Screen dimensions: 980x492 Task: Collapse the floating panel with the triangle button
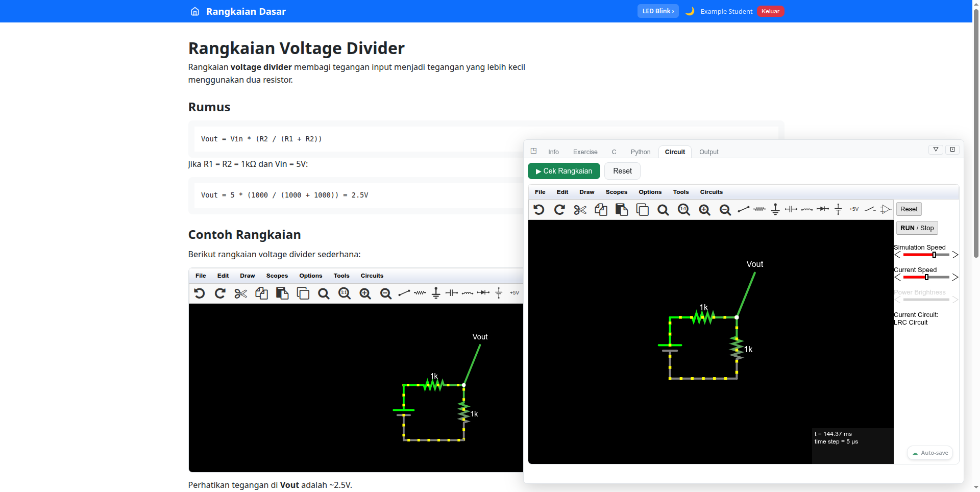(x=936, y=150)
